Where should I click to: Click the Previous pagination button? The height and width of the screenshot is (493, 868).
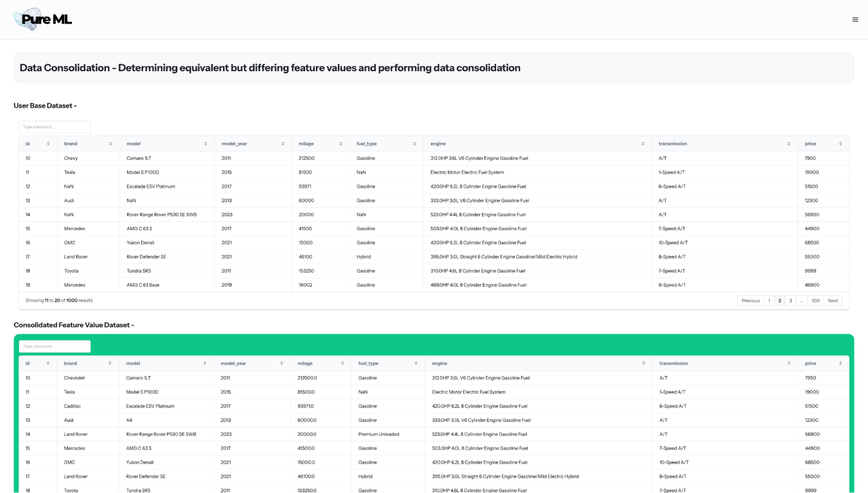(750, 301)
